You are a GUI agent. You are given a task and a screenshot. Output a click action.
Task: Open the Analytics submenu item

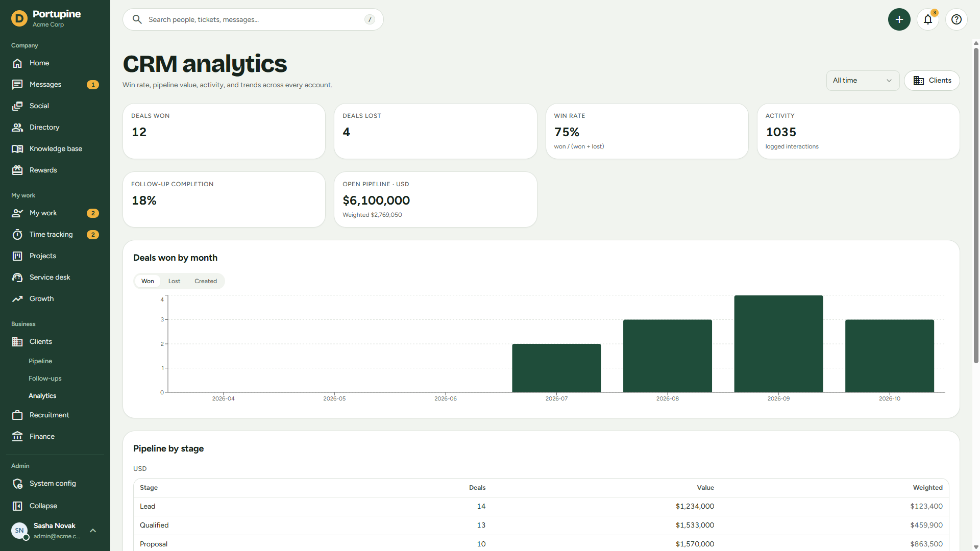[42, 395]
